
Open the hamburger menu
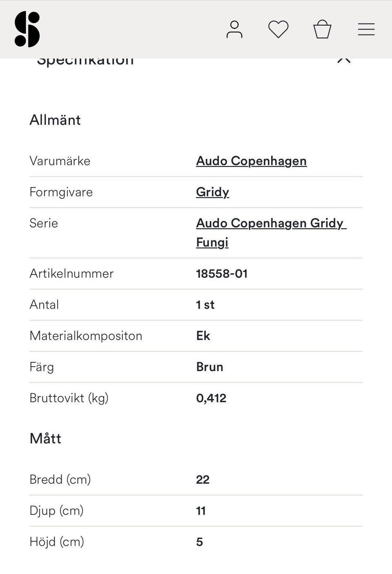[366, 29]
